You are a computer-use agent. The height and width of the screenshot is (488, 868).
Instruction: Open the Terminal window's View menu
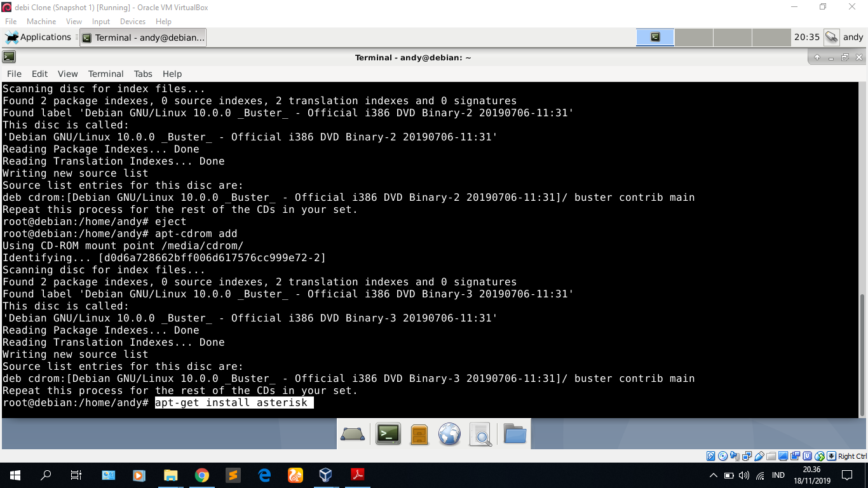67,74
